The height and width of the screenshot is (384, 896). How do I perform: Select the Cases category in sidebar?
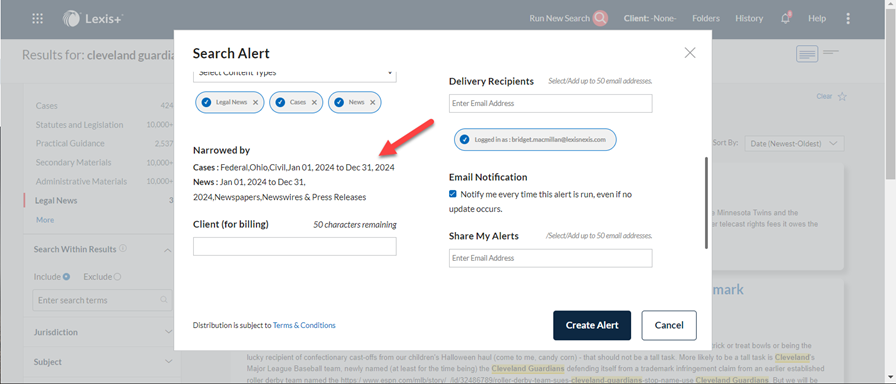46,106
